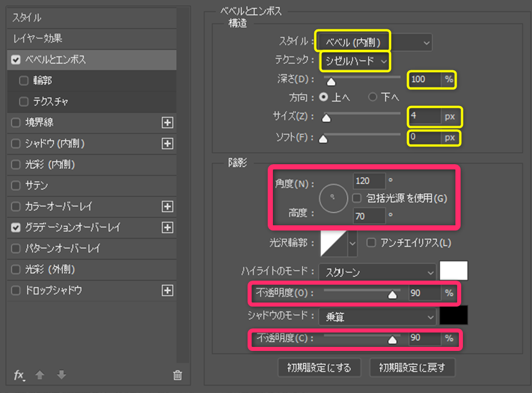Check アンチエイリアス checkbox
Viewport: 532px width, 393px height.
[371, 243]
